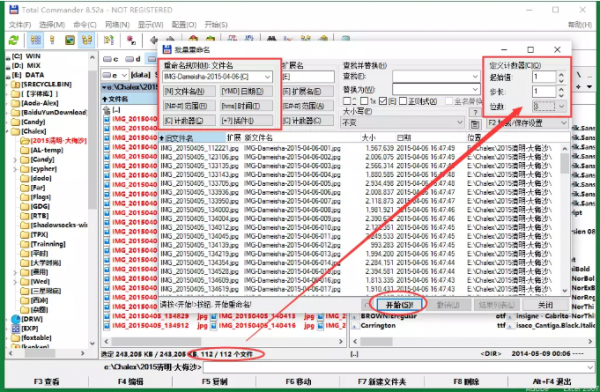Screen dimensions: 600x392
Task: Click the extension mask [E] input field
Action: click(x=308, y=77)
